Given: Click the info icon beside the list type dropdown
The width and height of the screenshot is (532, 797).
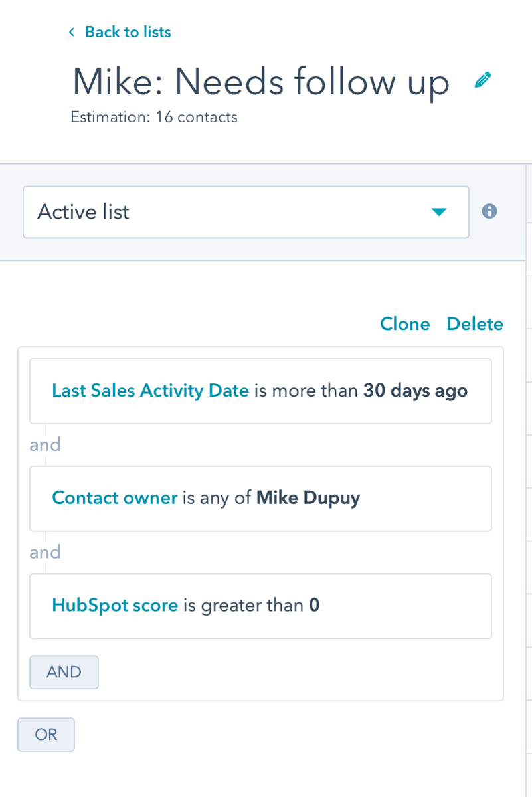Looking at the screenshot, I should tap(489, 212).
